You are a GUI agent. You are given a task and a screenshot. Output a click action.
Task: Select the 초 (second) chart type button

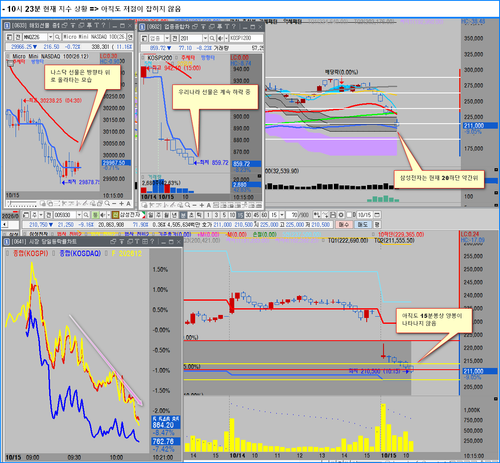point(191,215)
